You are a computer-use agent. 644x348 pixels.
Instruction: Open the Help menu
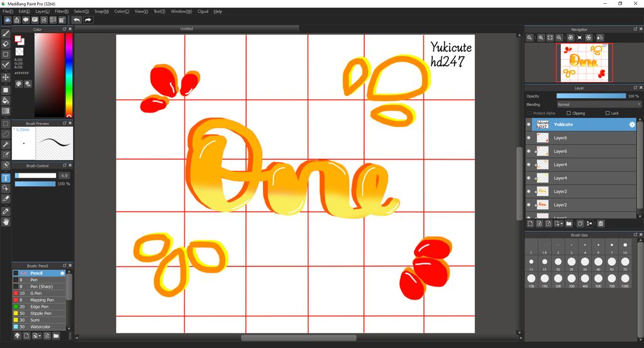pyautogui.click(x=218, y=11)
